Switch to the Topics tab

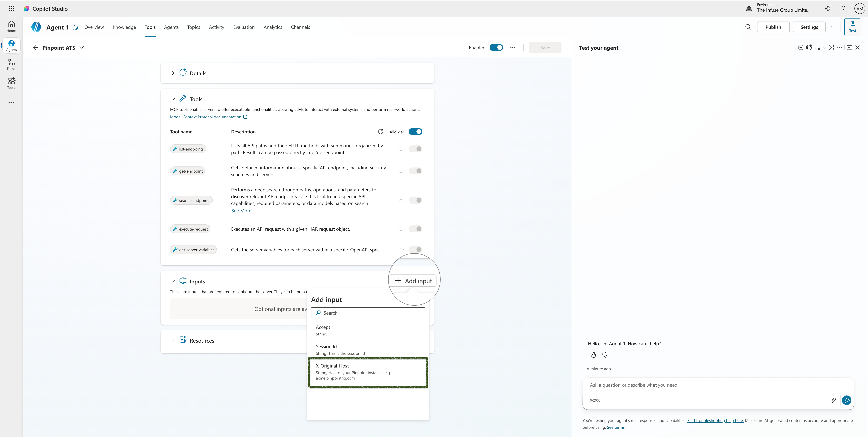194,27
